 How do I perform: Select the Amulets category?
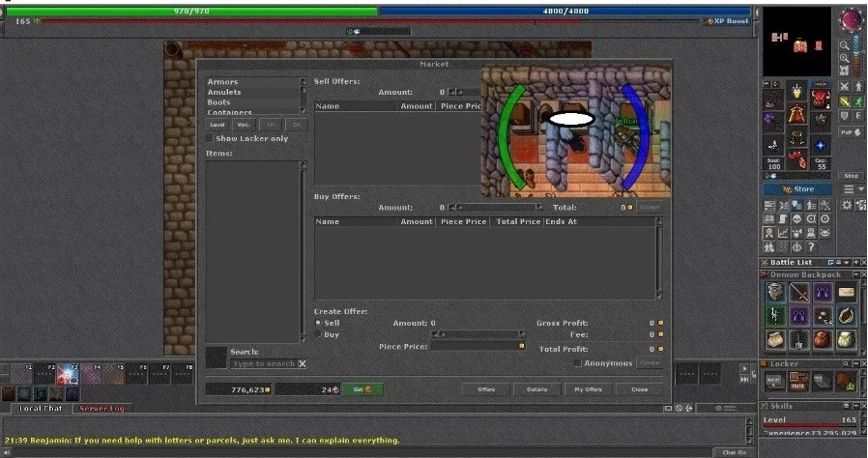click(252, 93)
